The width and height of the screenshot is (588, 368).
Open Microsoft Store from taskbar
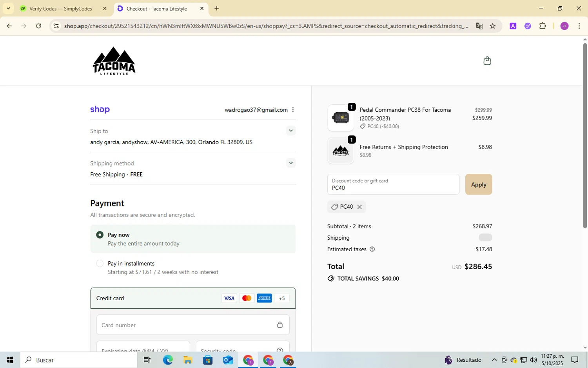point(208,360)
